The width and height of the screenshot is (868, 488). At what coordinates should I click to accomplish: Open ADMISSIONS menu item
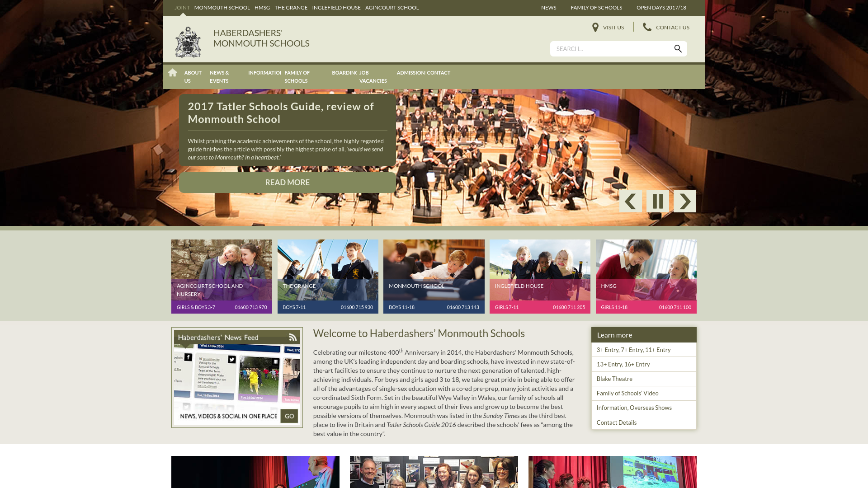[411, 73]
